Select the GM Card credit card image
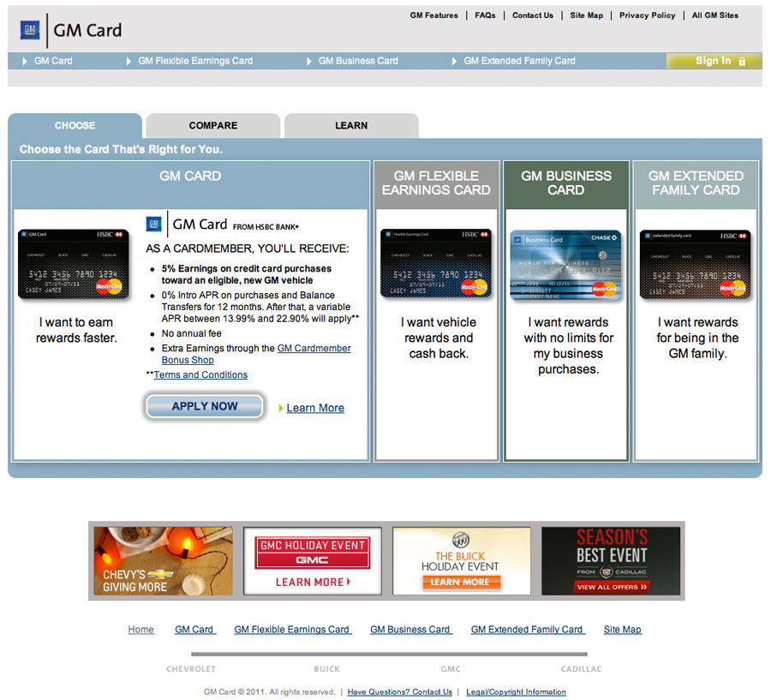 tap(74, 264)
